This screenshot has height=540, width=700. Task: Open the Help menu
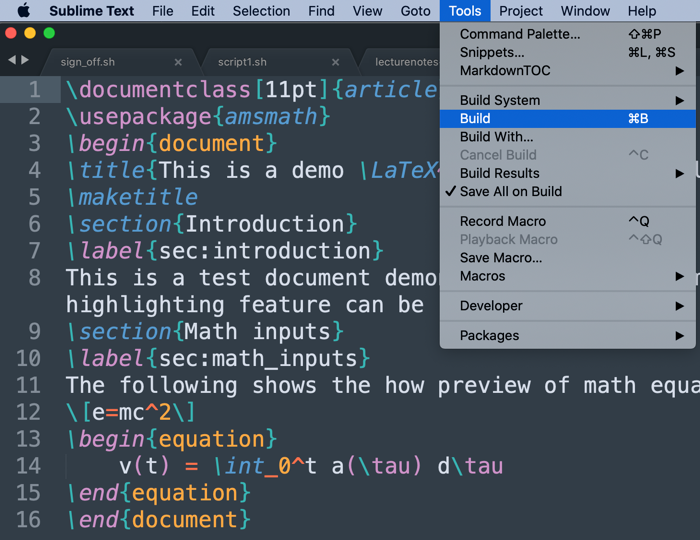(x=642, y=11)
